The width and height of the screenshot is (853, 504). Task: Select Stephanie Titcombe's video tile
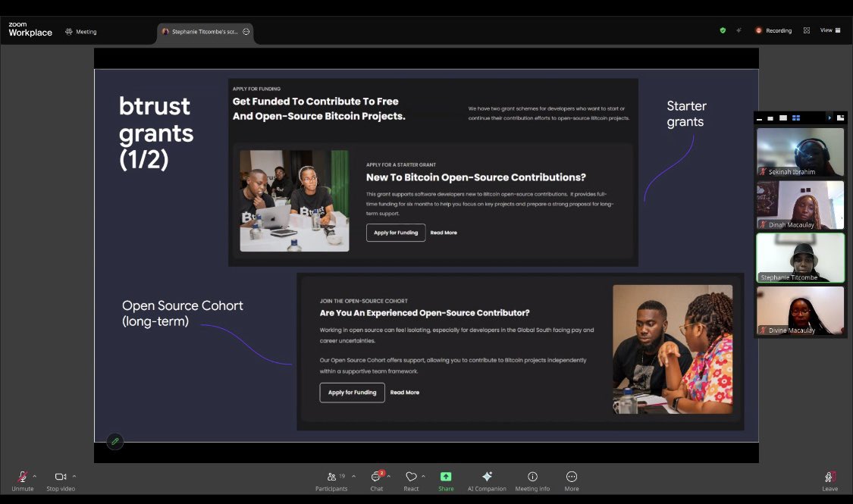(x=800, y=258)
